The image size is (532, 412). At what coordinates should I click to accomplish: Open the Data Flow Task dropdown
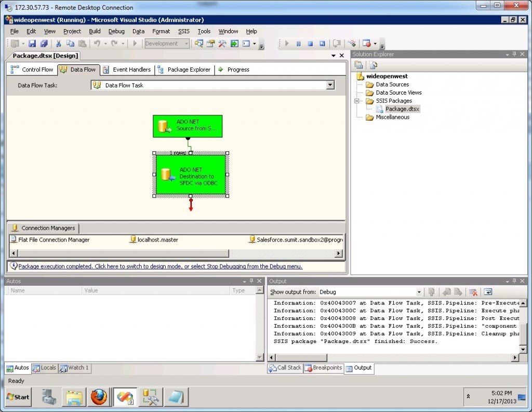pyautogui.click(x=330, y=85)
